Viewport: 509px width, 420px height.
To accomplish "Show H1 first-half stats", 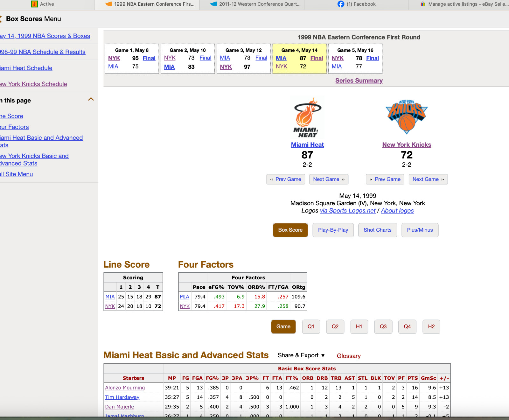I will pyautogui.click(x=359, y=327).
